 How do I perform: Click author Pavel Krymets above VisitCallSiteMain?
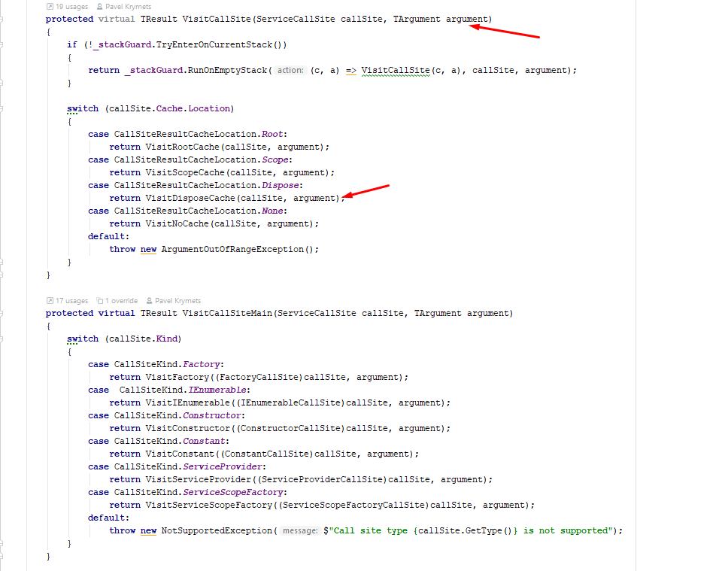(177, 301)
